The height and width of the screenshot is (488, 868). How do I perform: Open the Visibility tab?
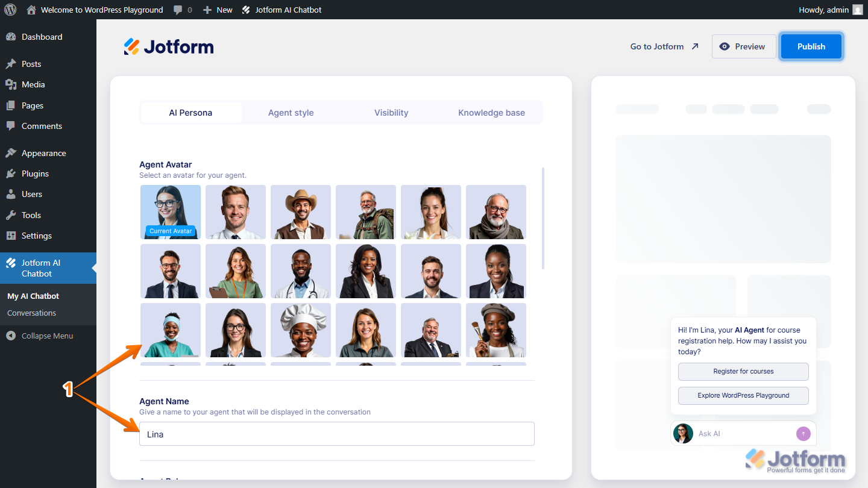pyautogui.click(x=391, y=113)
